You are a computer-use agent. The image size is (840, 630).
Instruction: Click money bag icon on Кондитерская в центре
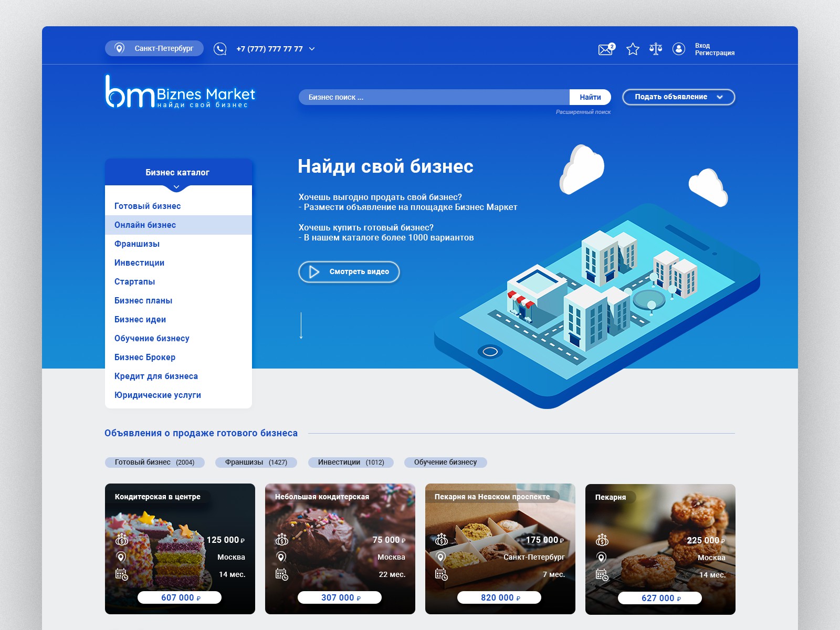pyautogui.click(x=122, y=539)
